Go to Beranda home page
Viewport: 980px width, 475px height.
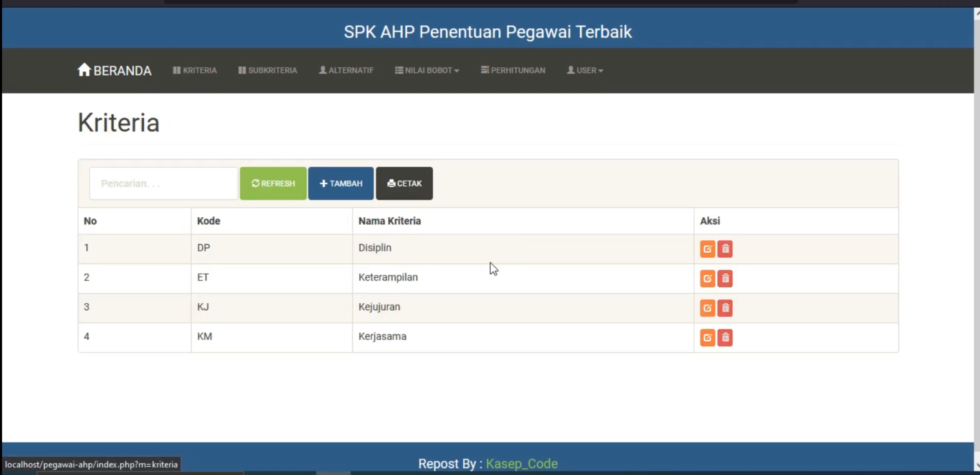pyautogui.click(x=114, y=70)
